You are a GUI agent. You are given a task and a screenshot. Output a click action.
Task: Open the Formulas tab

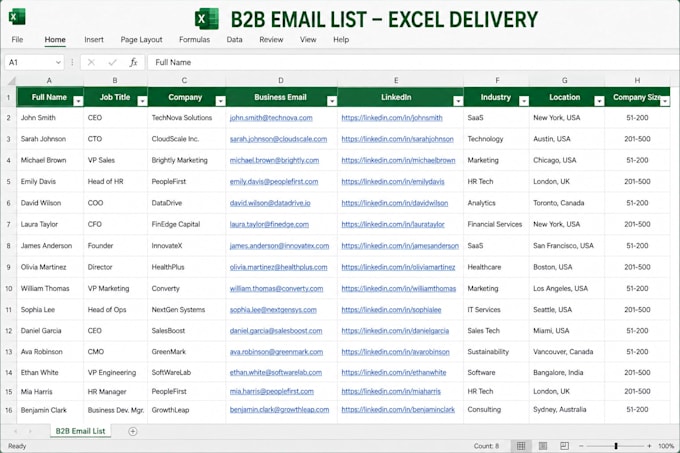(x=194, y=39)
